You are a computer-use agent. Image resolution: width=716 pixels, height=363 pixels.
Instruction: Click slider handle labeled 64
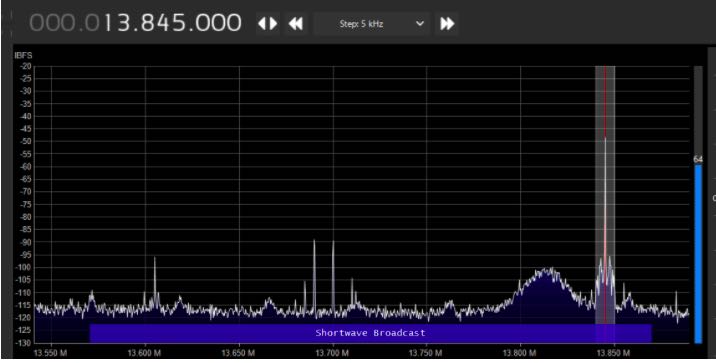[x=698, y=159]
